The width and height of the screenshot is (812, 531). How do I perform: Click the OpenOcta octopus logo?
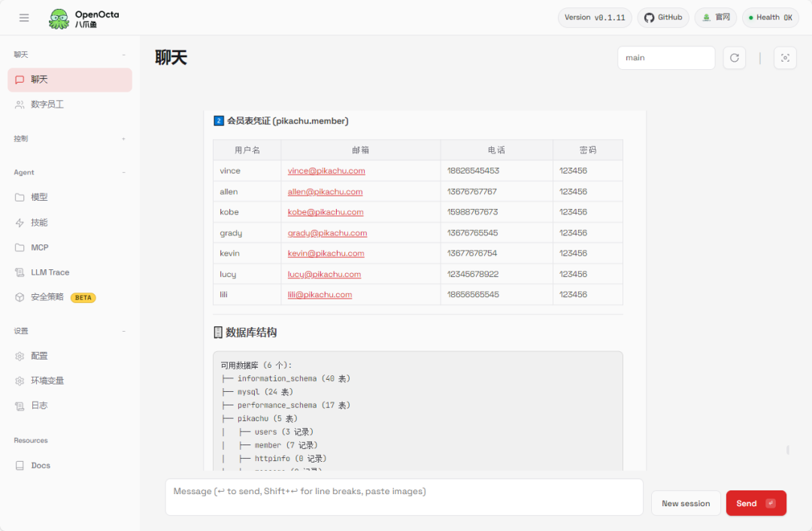pyautogui.click(x=59, y=19)
